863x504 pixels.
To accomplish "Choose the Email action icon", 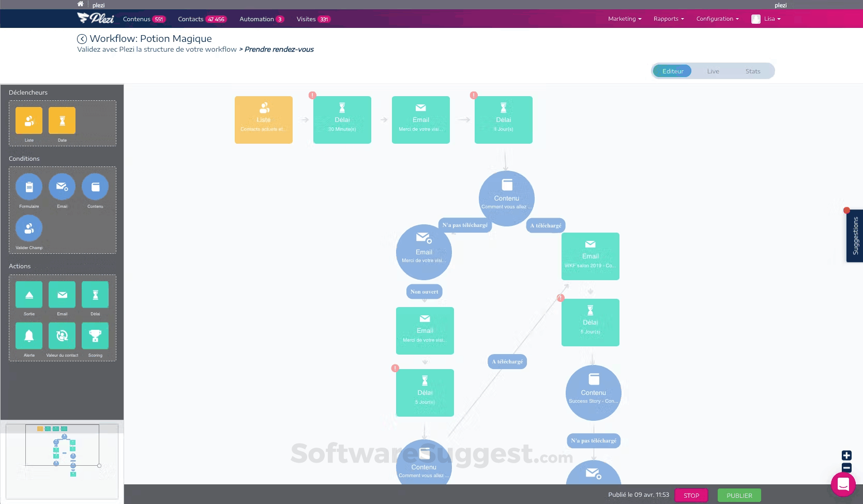I will (62, 295).
